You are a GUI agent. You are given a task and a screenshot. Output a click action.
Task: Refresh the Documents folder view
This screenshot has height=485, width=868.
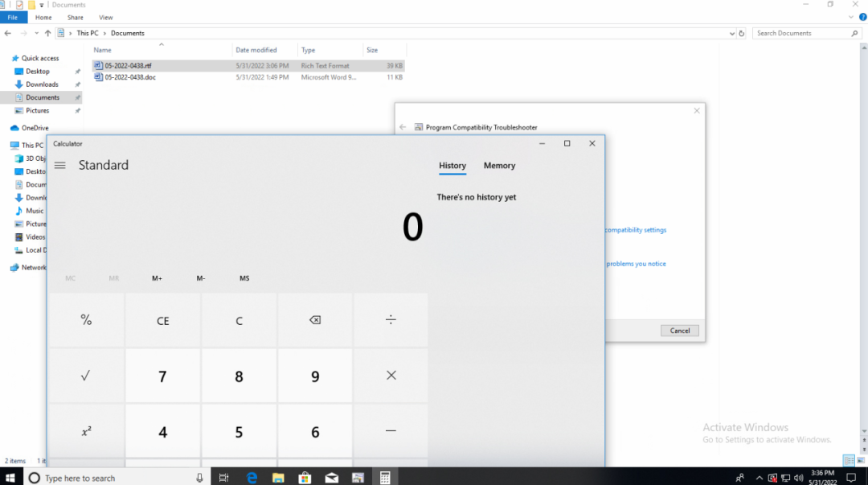click(742, 33)
